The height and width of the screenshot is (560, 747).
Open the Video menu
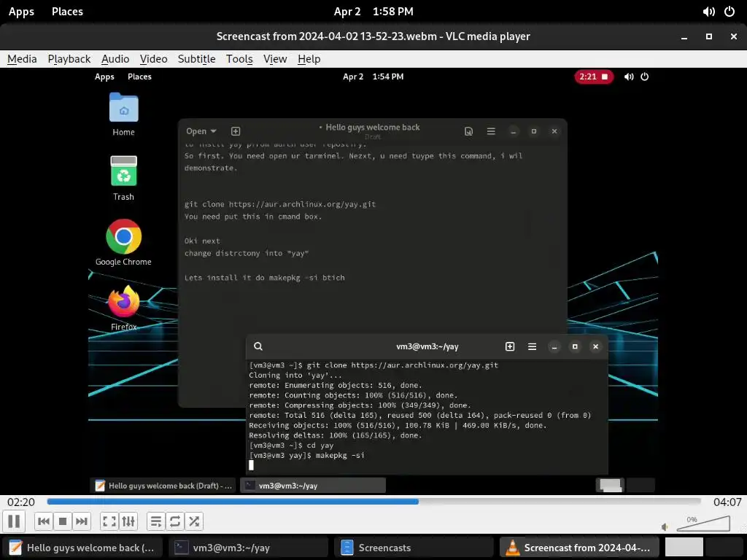(x=153, y=59)
